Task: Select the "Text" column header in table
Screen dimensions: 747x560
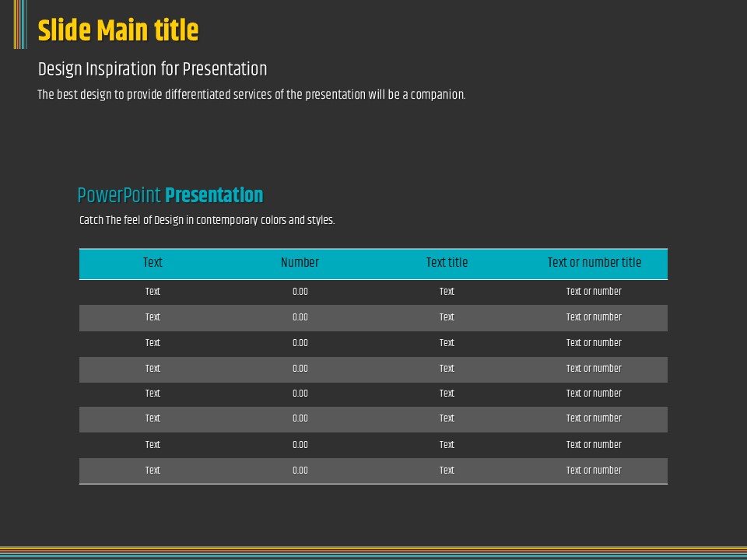Action: click(x=153, y=263)
